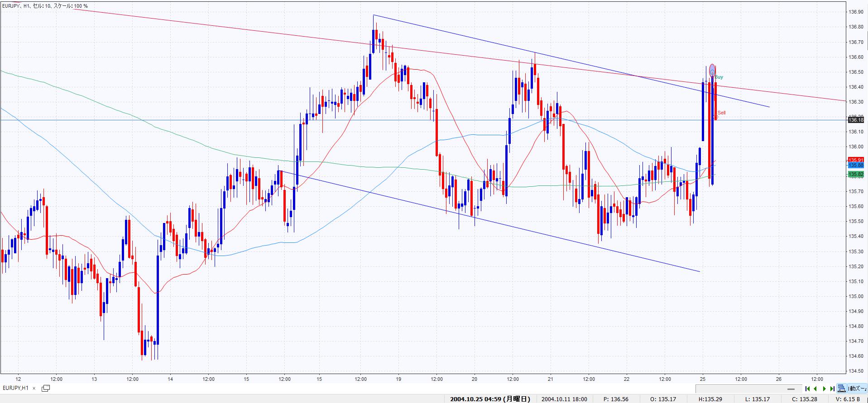The height and width of the screenshot is (403, 868).
Task: Toggle the auto zoom button
Action: [x=857, y=389]
